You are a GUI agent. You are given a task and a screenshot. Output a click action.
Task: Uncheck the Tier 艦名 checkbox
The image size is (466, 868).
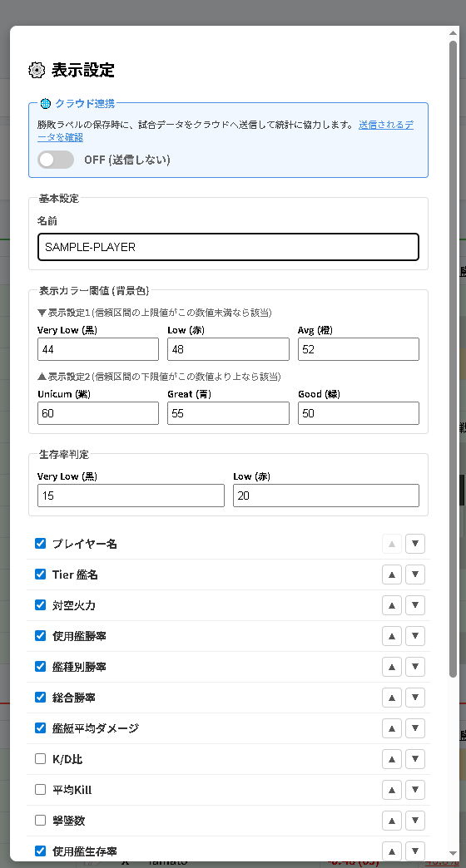click(x=40, y=574)
